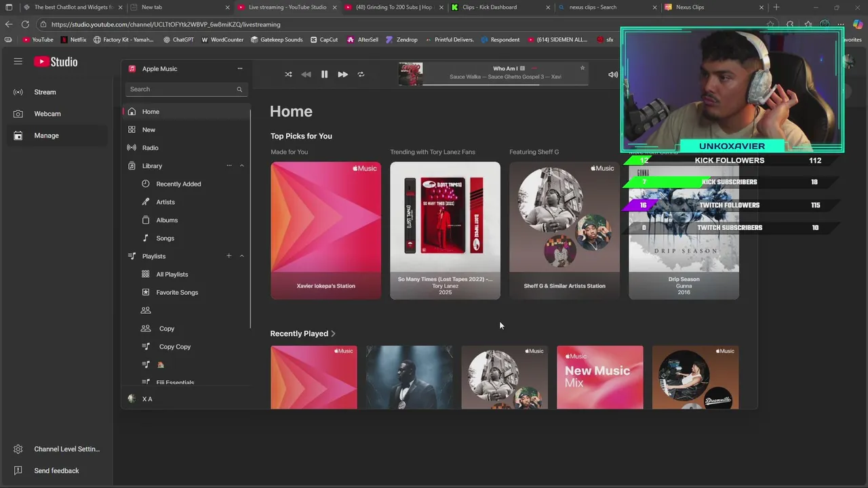Open the Netflix bookmark
868x488 pixels.
[x=73, y=40]
